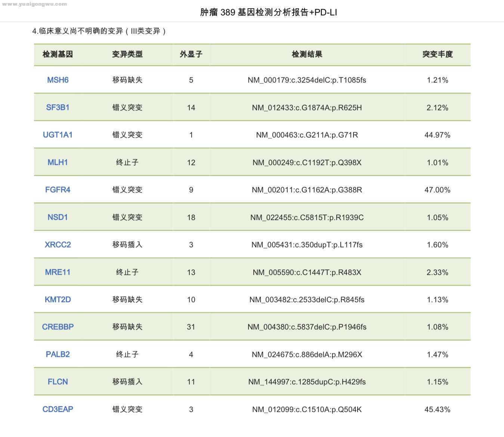Select the 47.00% abundance value

coord(437,190)
